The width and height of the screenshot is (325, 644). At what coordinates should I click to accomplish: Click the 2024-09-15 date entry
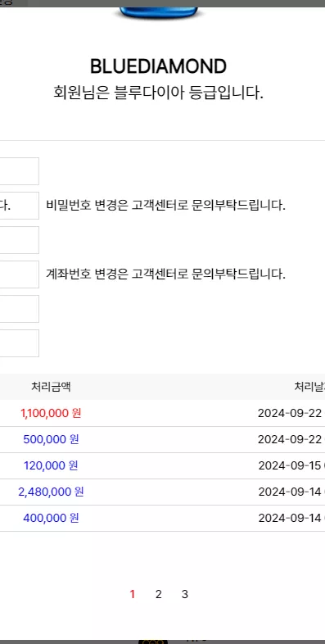click(x=291, y=465)
